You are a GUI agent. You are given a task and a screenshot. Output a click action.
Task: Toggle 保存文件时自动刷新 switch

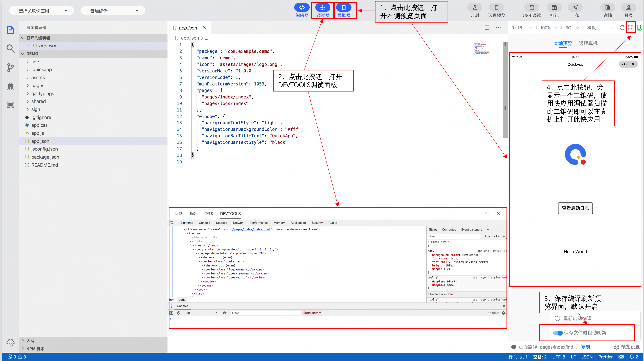558,333
